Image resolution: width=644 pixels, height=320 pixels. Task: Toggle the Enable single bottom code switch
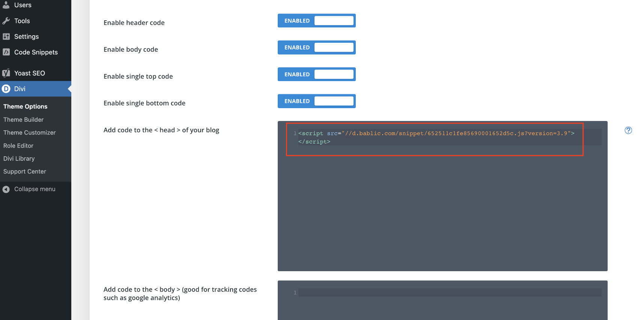(x=317, y=101)
